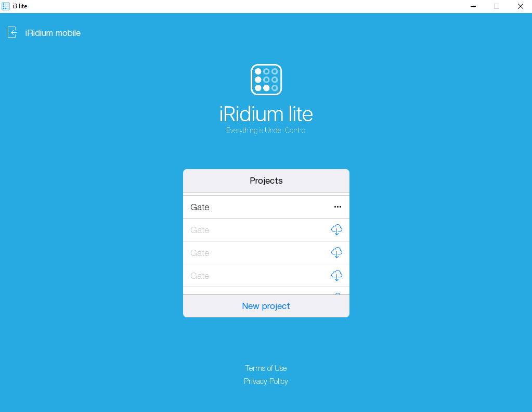Open the first Gate project in the list
The image size is (532, 412).
pyautogui.click(x=200, y=207)
